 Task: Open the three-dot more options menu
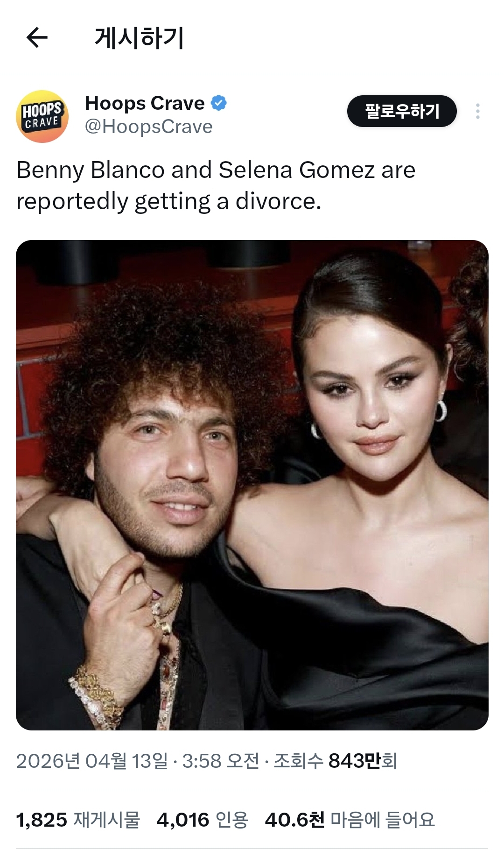pyautogui.click(x=477, y=111)
